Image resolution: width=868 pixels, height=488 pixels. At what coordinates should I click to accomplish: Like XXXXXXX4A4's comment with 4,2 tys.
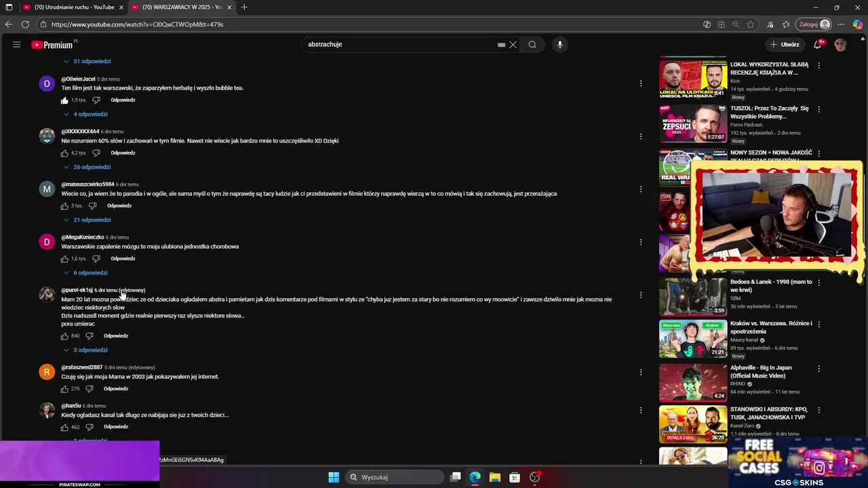[65, 153]
